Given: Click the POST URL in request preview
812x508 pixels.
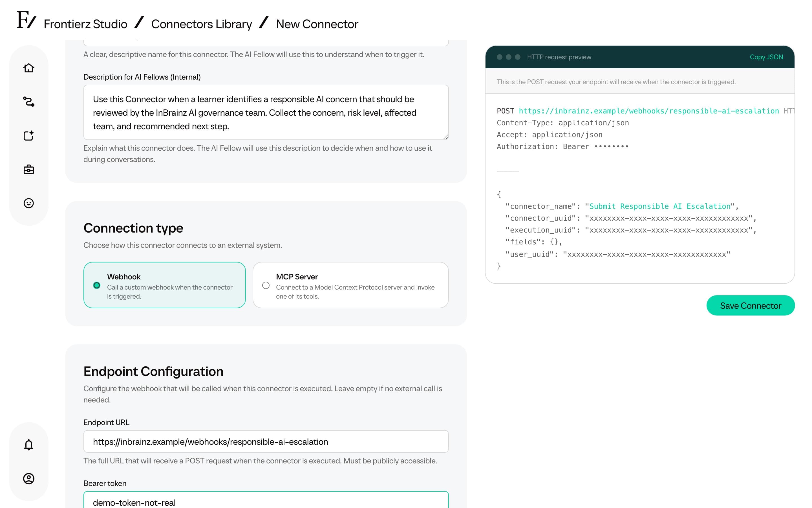Looking at the screenshot, I should [648, 111].
